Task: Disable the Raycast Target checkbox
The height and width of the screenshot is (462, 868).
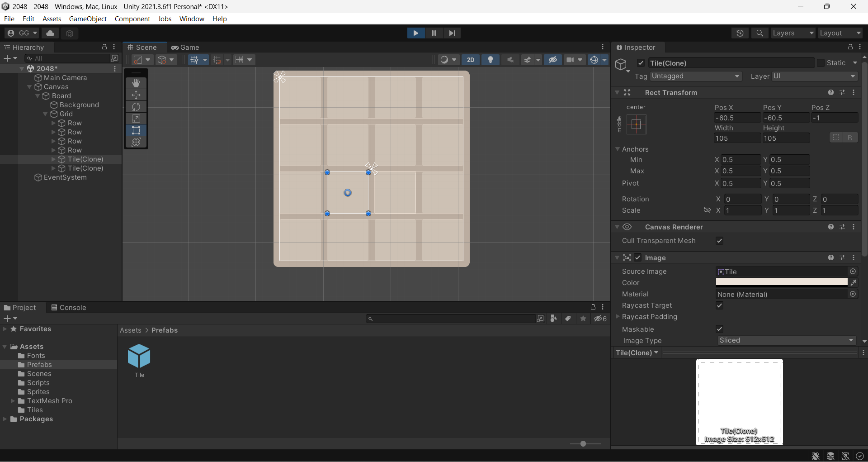Action: pos(719,305)
